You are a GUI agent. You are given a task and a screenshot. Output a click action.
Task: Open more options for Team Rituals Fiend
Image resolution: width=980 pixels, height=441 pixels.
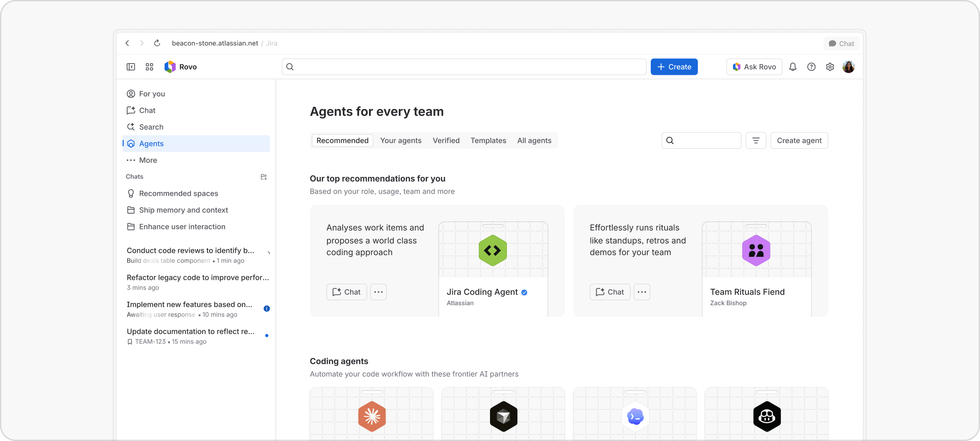point(642,292)
